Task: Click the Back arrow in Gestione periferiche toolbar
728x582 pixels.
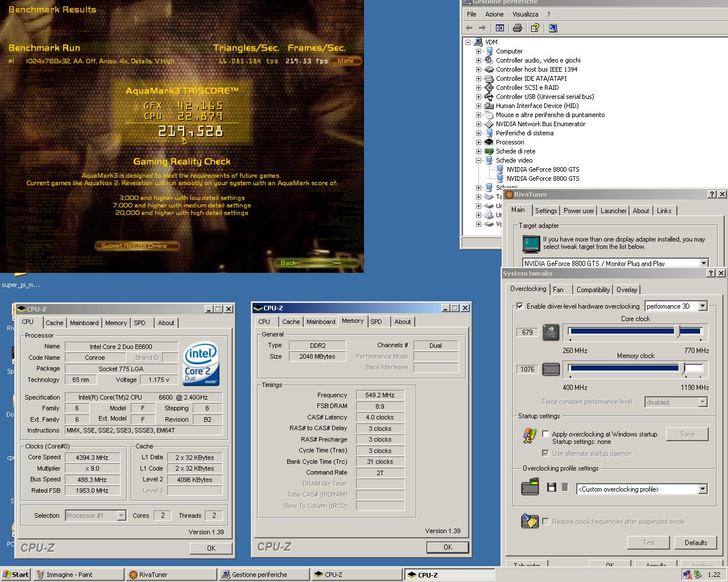Action: click(x=469, y=28)
